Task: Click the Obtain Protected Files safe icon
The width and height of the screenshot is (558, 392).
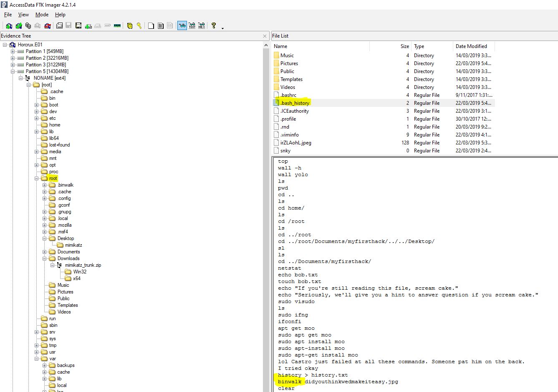Action: tap(130, 26)
